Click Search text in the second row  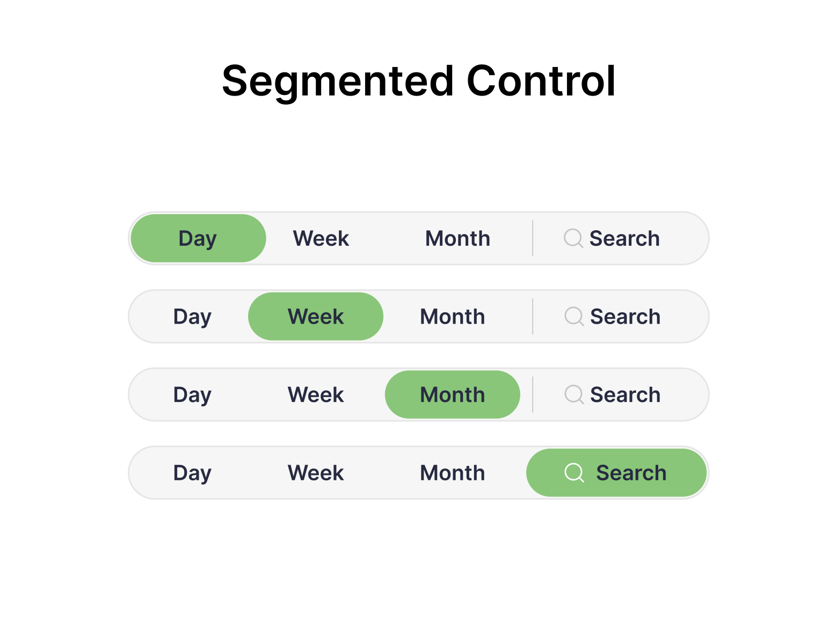pos(625,317)
